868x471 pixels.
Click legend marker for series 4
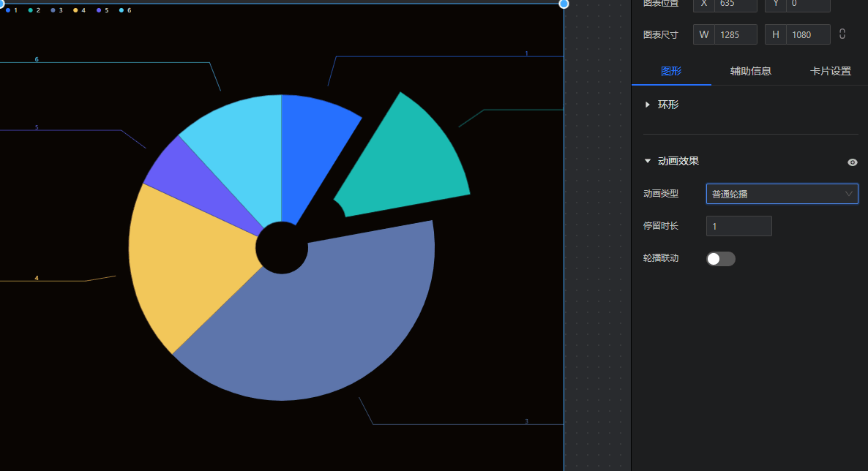pos(75,10)
